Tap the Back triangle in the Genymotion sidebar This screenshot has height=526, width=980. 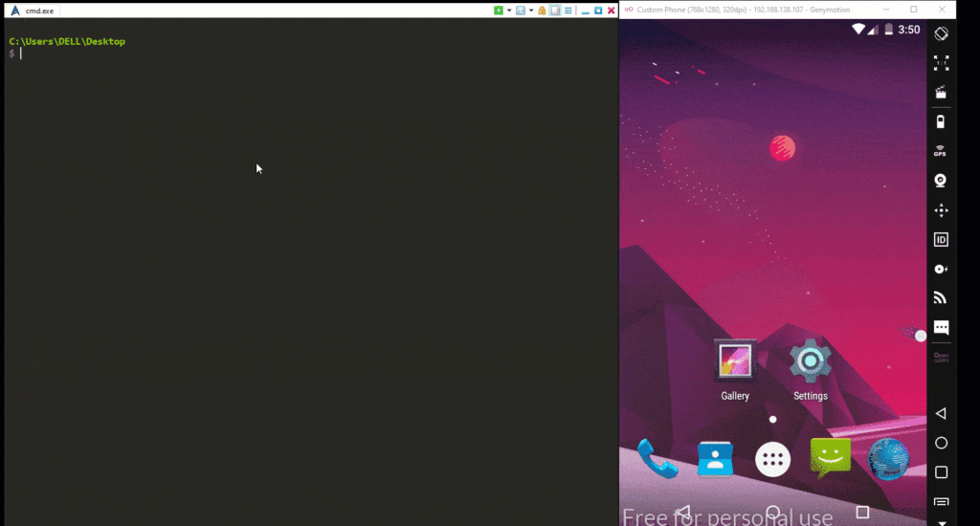click(x=941, y=413)
